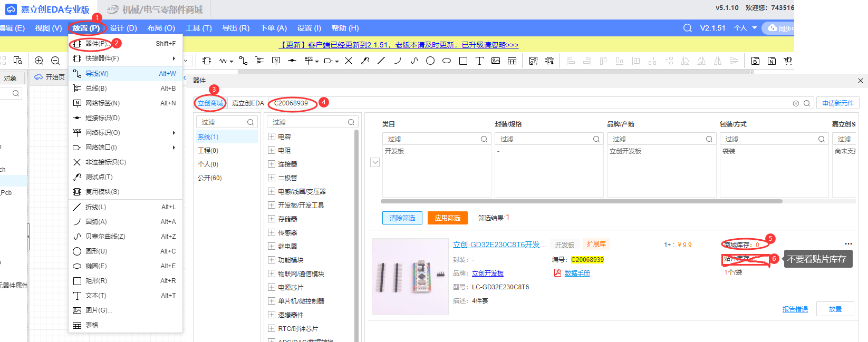Screen dimensions: 868x342
Task: Open 总线(B) from the Place menu
Action: pos(96,89)
